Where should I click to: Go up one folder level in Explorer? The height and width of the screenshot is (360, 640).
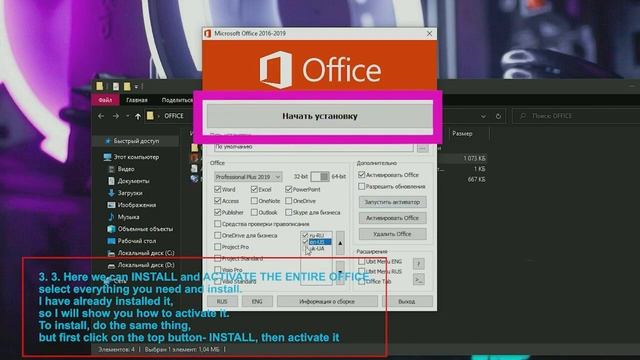tap(138, 116)
